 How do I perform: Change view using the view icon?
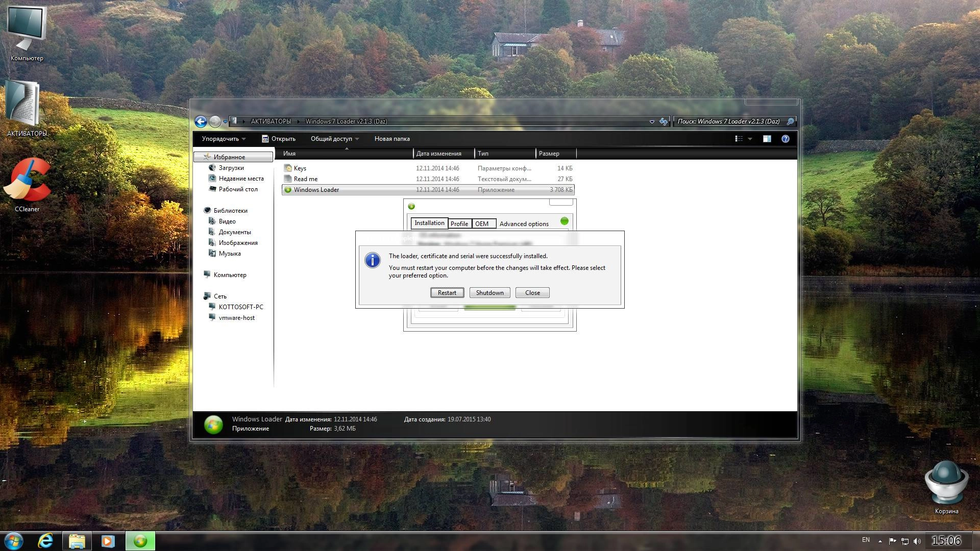click(x=739, y=139)
